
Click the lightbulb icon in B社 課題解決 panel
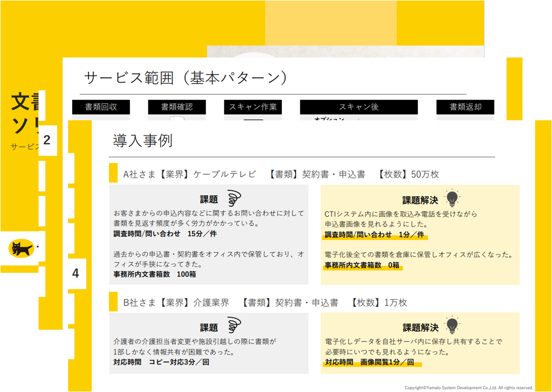click(452, 326)
